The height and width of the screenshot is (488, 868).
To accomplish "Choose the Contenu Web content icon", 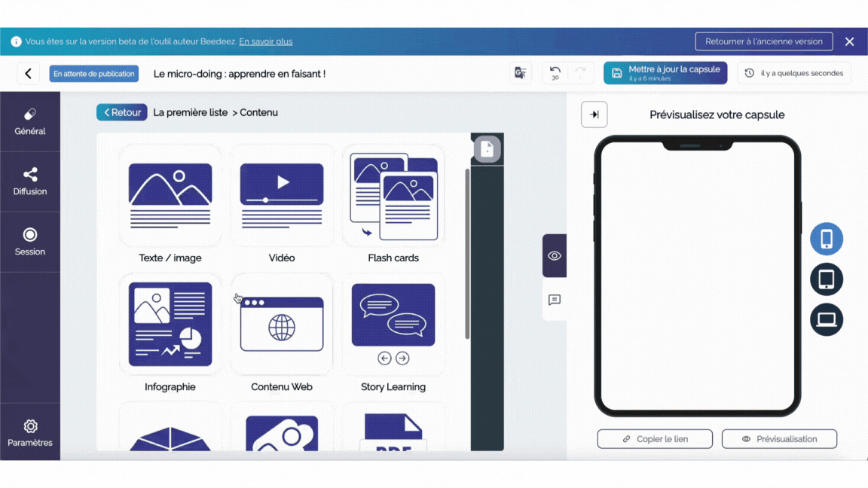I will pyautogui.click(x=282, y=325).
